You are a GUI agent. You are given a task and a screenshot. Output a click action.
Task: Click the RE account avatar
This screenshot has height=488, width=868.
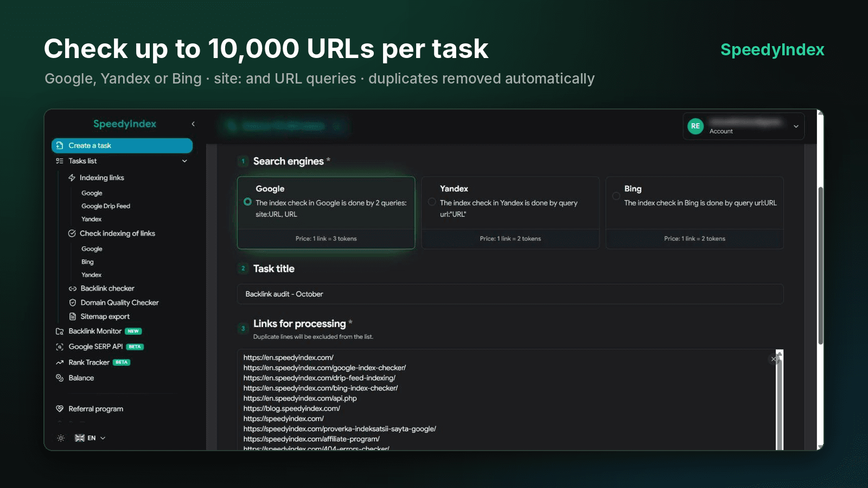[x=695, y=126]
